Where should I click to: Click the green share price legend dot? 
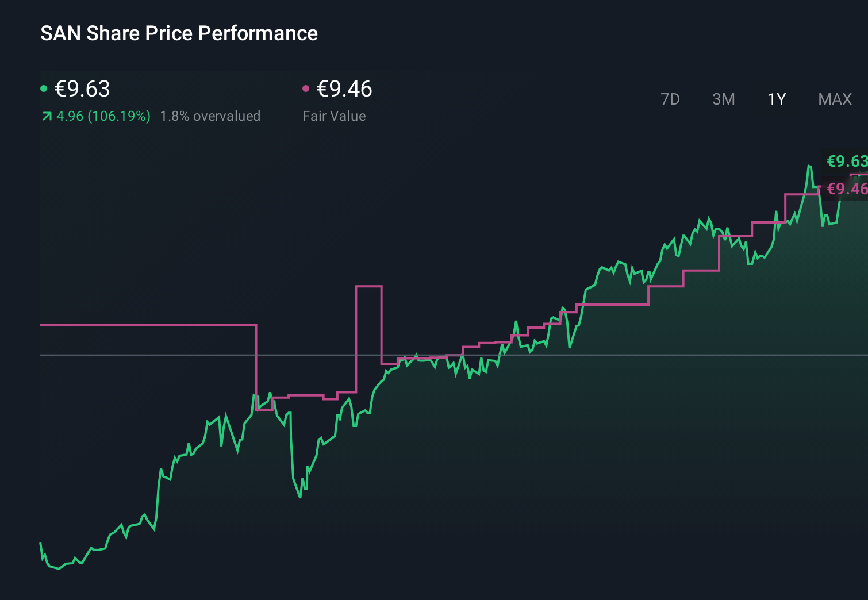[x=44, y=88]
